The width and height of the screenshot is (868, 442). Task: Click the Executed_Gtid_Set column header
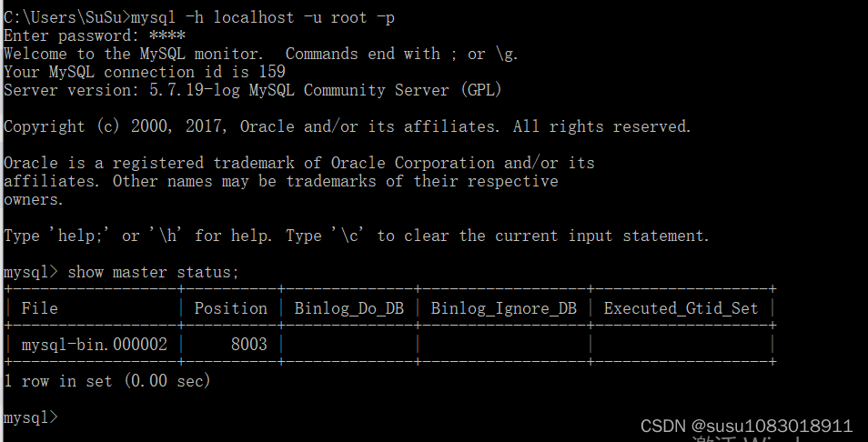681,308
